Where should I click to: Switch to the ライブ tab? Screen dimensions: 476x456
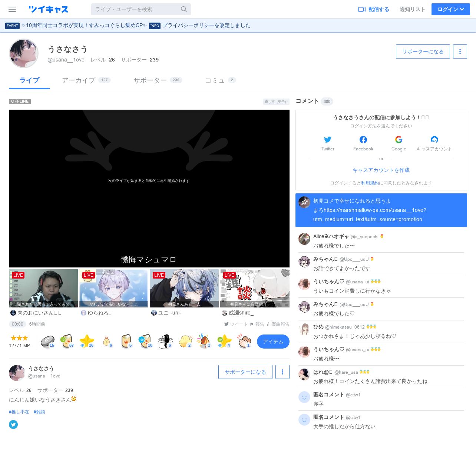(29, 80)
